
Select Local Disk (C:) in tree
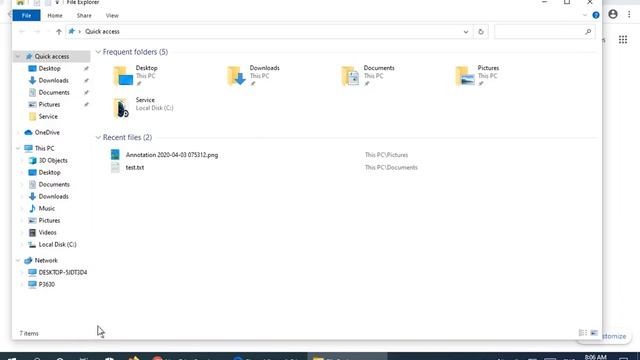57,244
